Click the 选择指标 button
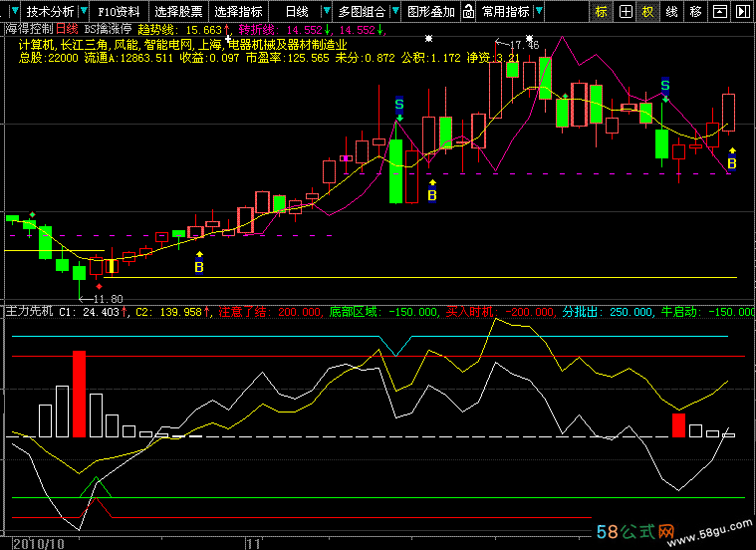 (238, 11)
